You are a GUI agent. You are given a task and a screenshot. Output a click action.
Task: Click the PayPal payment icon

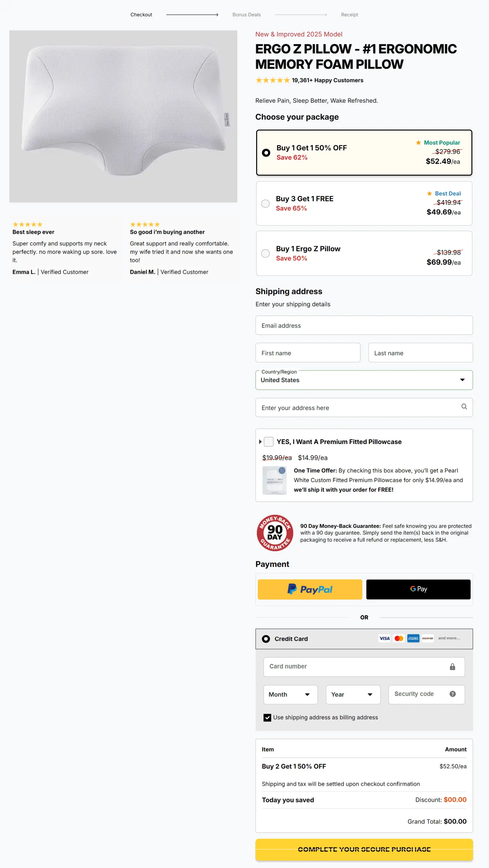(309, 589)
